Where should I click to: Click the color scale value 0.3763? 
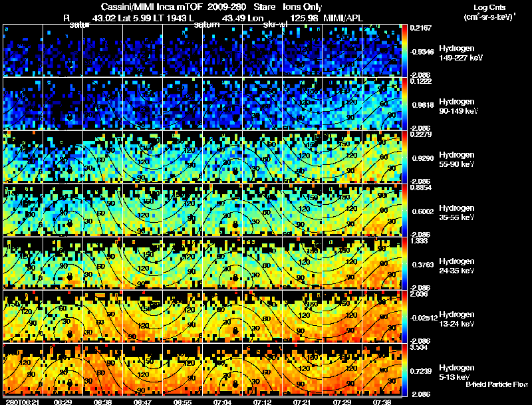423,265
